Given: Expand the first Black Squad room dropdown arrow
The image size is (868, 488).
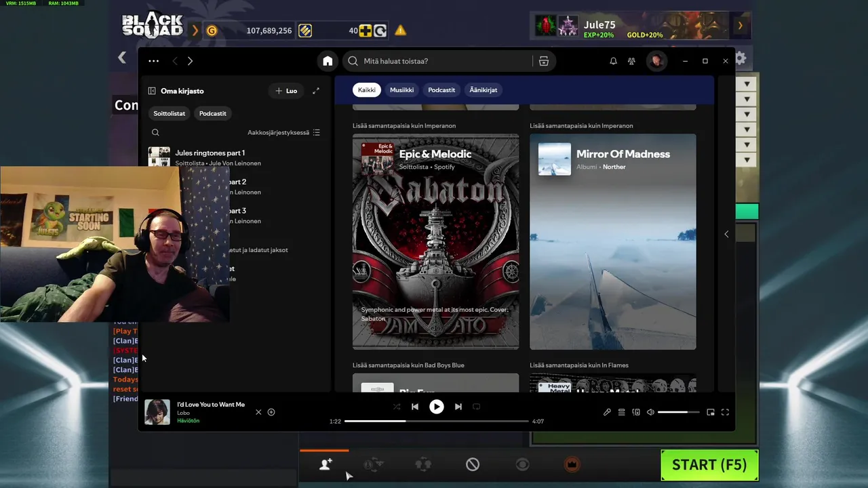Looking at the screenshot, I should click(747, 84).
